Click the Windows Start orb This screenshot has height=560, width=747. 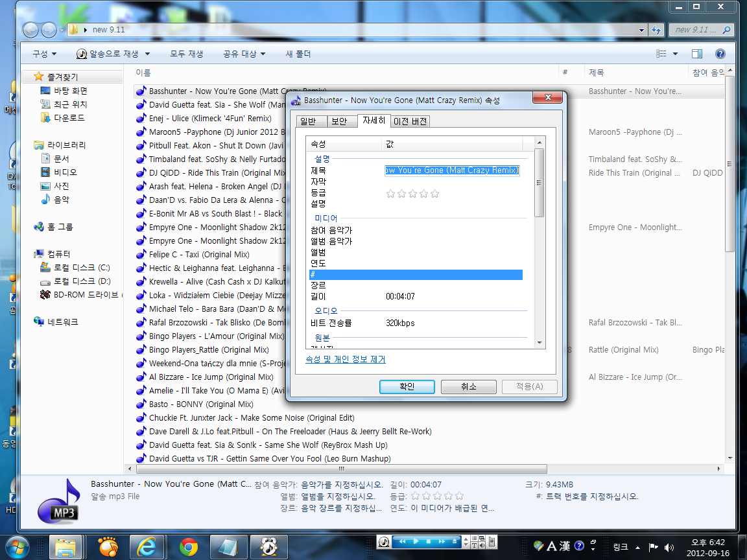click(x=18, y=547)
